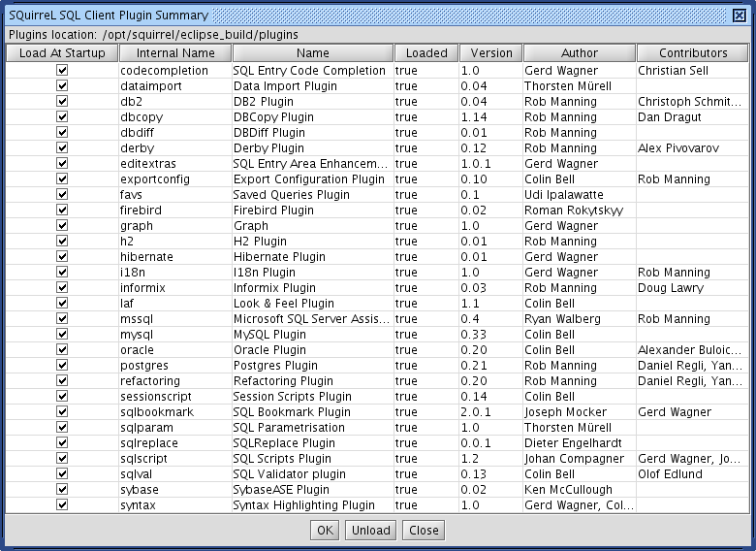The image size is (756, 551).
Task: Select the sqlbookmark row internal name
Action: [157, 412]
